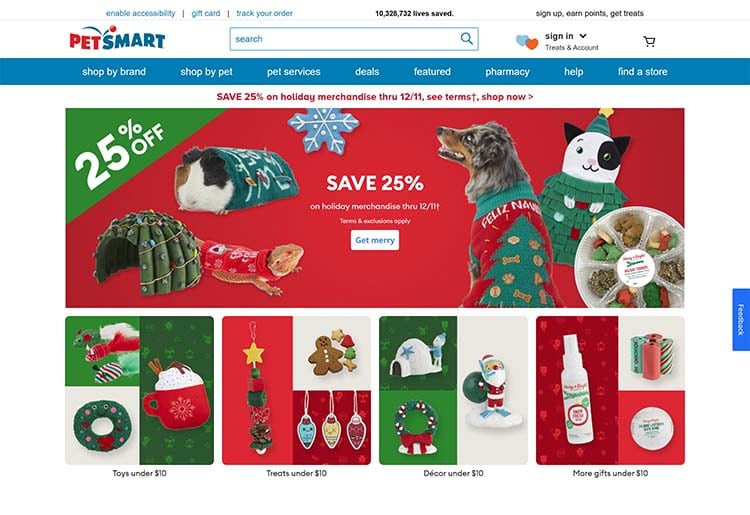
Task: Open the Feedback side tab
Action: 741,319
